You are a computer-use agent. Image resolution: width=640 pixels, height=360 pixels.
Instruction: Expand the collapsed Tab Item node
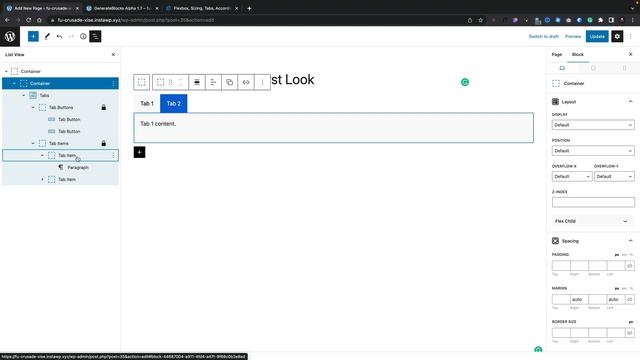[x=42, y=179]
